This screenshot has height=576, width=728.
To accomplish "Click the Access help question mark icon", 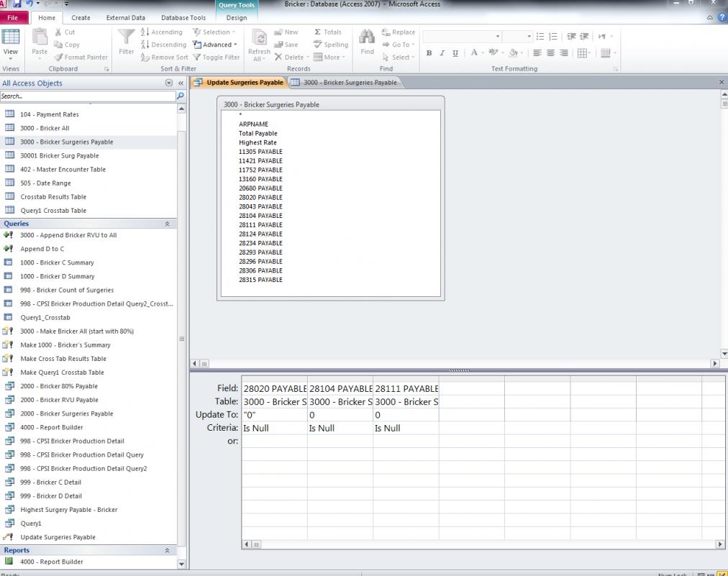I will (x=722, y=17).
